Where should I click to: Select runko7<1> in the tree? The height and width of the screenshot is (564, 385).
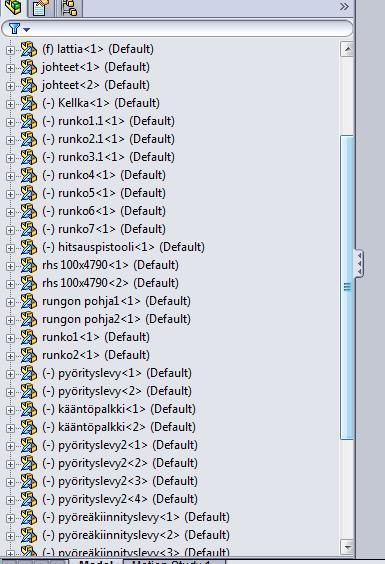point(104,229)
